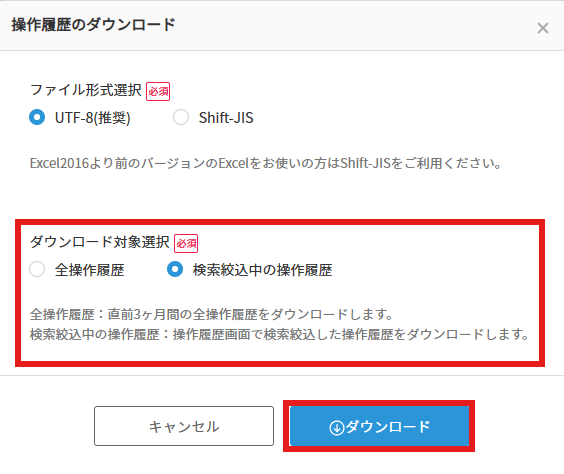Click the 操作履歴のダウンロード dialog title
Image resolution: width=564 pixels, height=474 pixels.
[93, 25]
